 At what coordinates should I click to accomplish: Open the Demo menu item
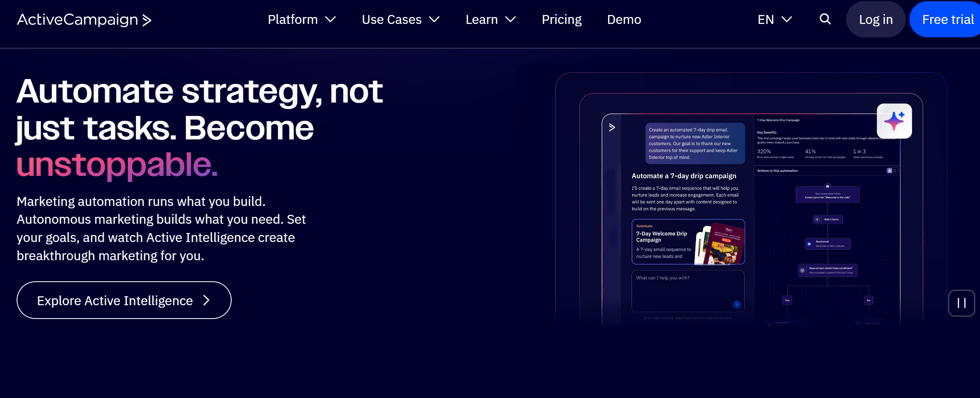point(624,19)
